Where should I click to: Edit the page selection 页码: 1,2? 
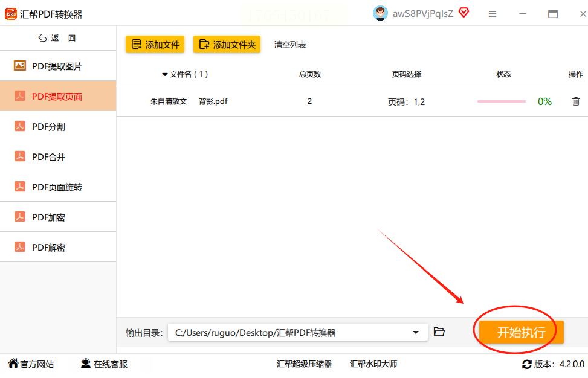coord(406,102)
